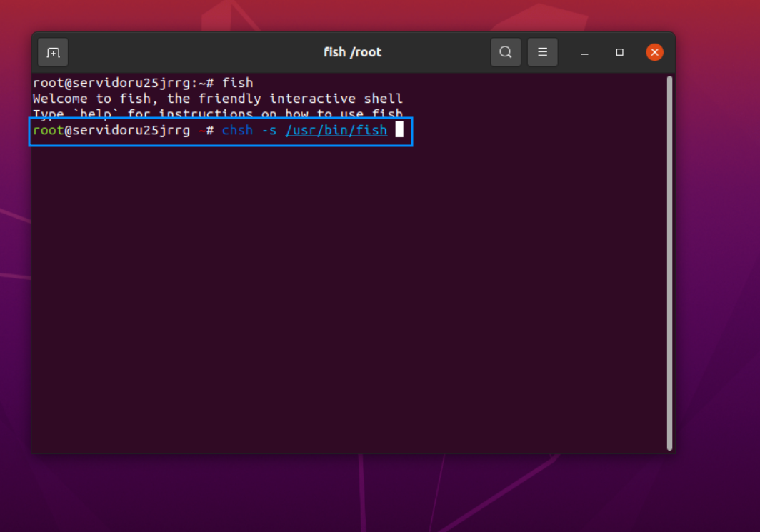Close the fish terminal window

pos(654,52)
